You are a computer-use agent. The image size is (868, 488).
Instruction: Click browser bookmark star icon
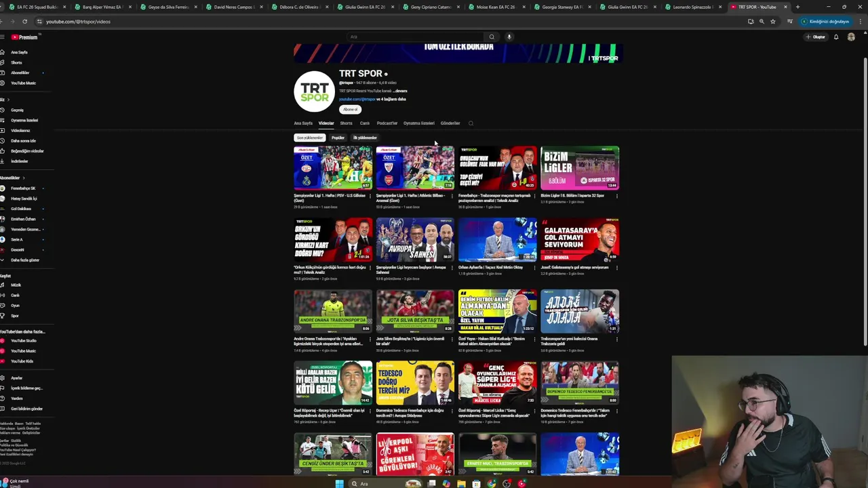773,21
